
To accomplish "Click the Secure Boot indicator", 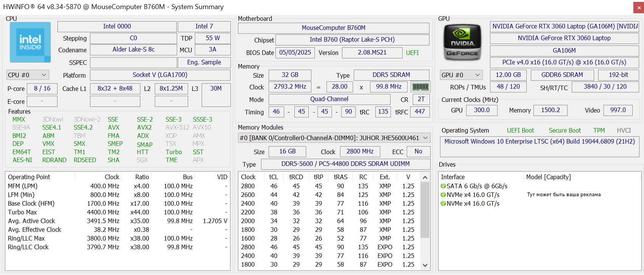I will [x=565, y=130].
